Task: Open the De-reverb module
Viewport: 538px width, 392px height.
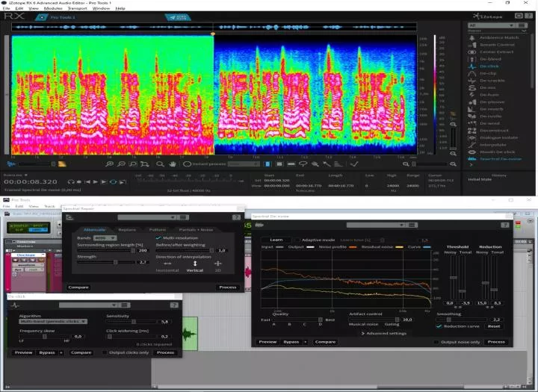Action: (x=492, y=109)
